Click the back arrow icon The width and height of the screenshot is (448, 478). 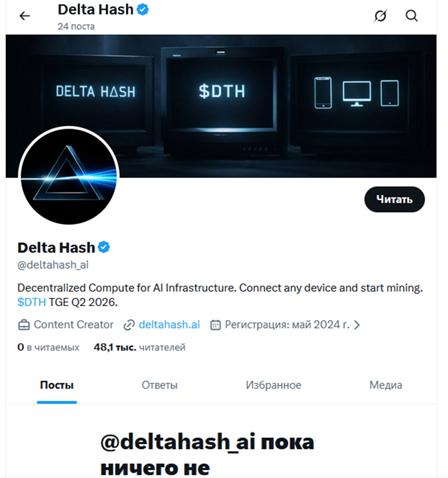point(24,16)
